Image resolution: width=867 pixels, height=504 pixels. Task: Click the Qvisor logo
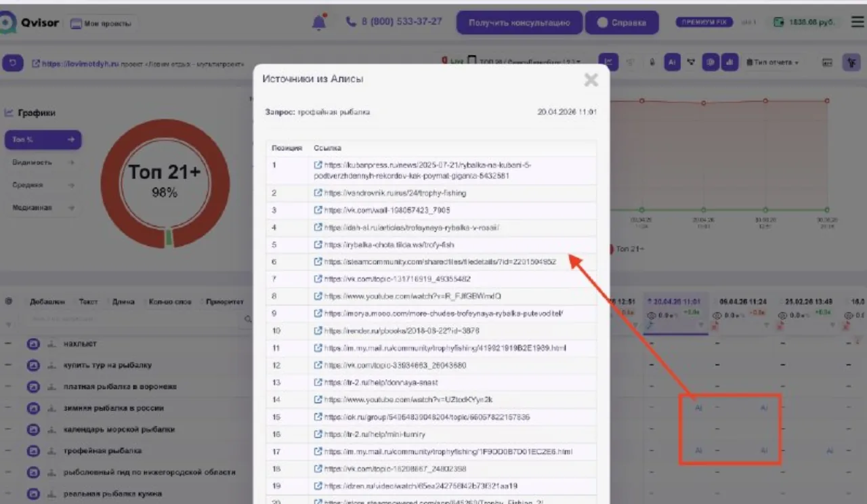[x=30, y=23]
